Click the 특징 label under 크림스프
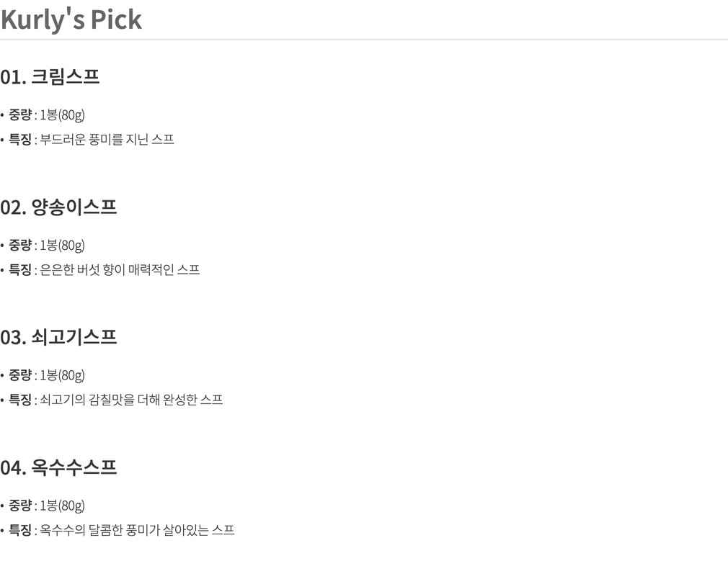This screenshot has height=561, width=728. 20,139
